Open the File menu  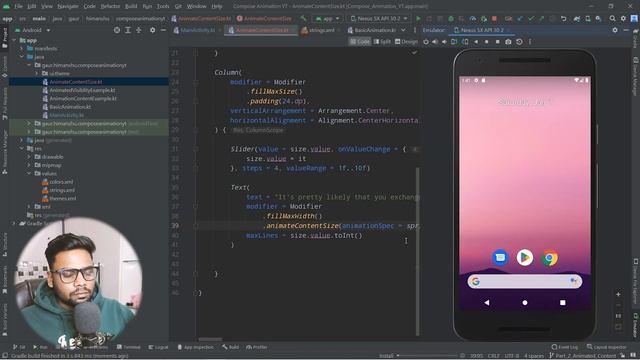coord(18,6)
